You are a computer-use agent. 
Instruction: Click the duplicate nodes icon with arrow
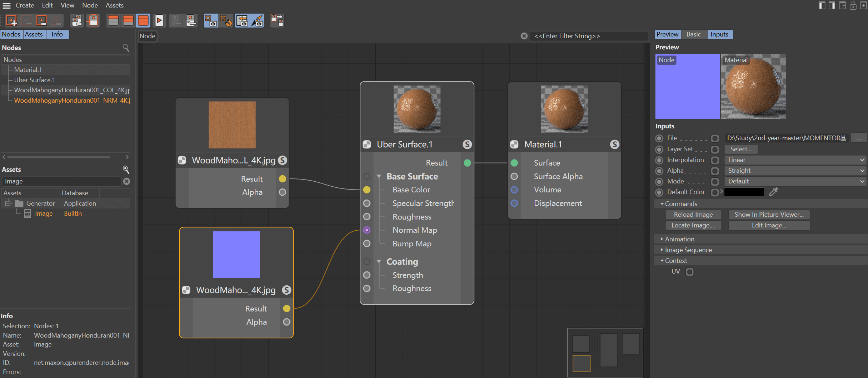click(77, 20)
